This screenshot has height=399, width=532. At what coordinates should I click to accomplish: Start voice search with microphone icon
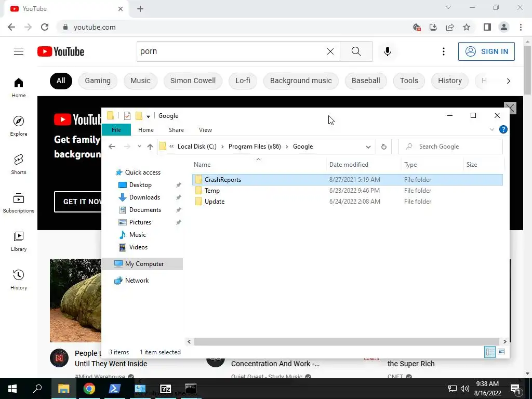click(x=388, y=51)
